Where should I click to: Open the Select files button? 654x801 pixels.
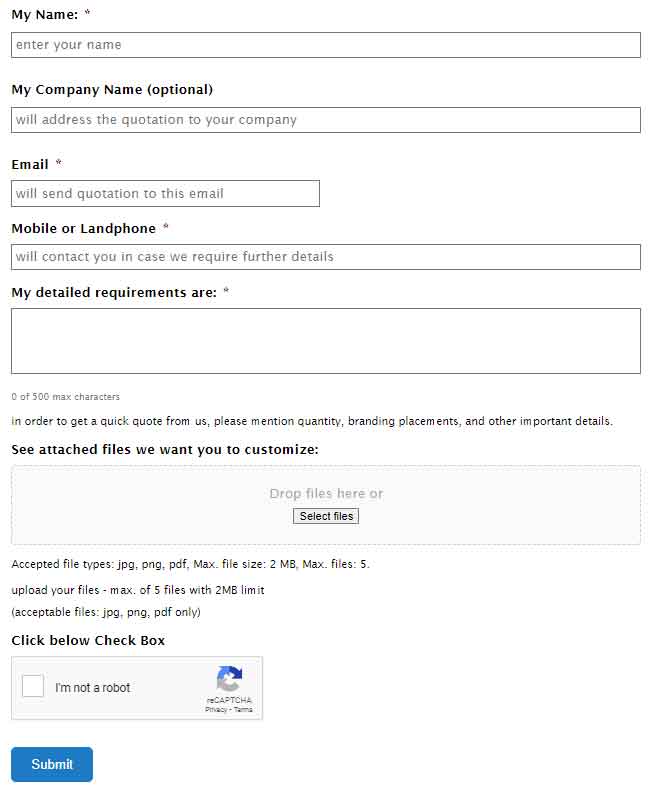[x=326, y=516]
